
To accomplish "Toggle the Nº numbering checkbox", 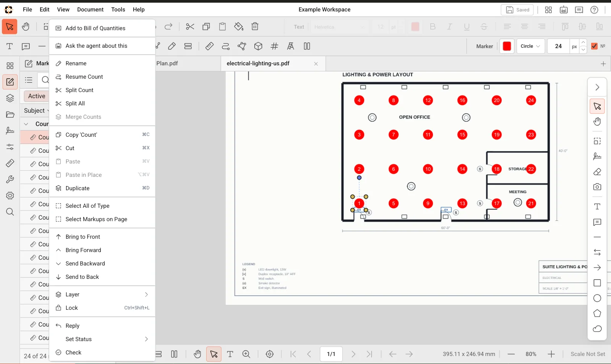I will [594, 46].
